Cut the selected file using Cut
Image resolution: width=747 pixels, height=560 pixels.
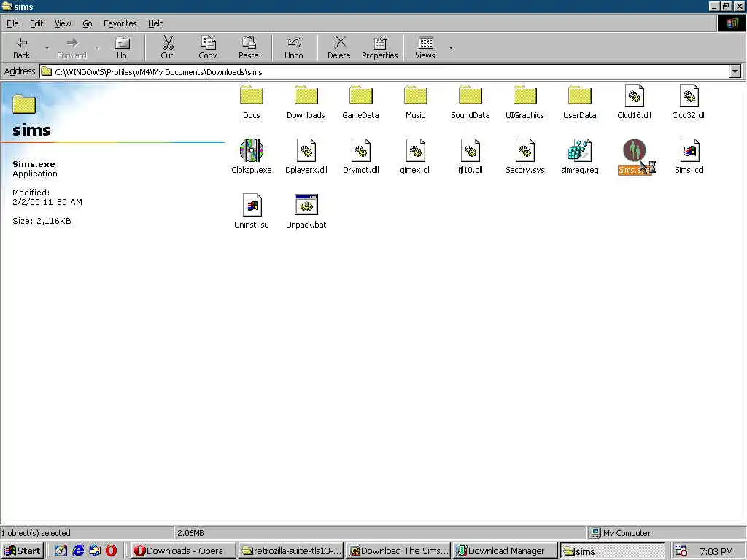pos(167,47)
